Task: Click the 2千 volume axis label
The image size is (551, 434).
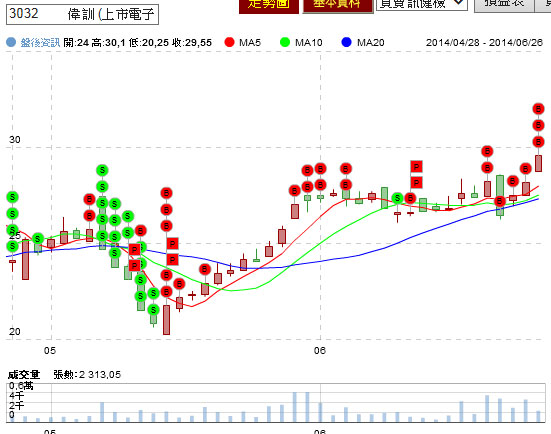Action: (17, 406)
